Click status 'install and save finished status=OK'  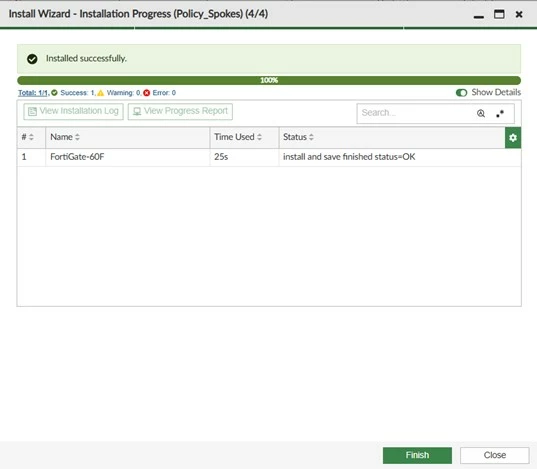pyautogui.click(x=349, y=157)
